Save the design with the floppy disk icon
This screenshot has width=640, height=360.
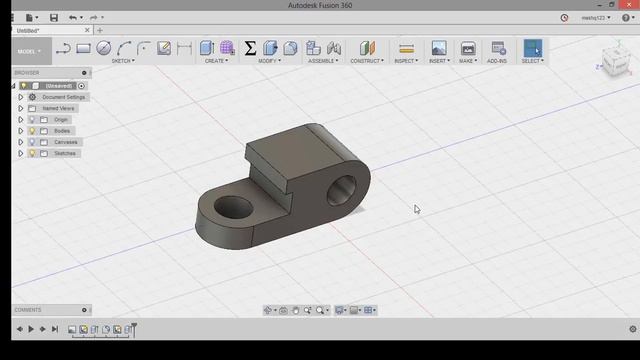pos(54,18)
